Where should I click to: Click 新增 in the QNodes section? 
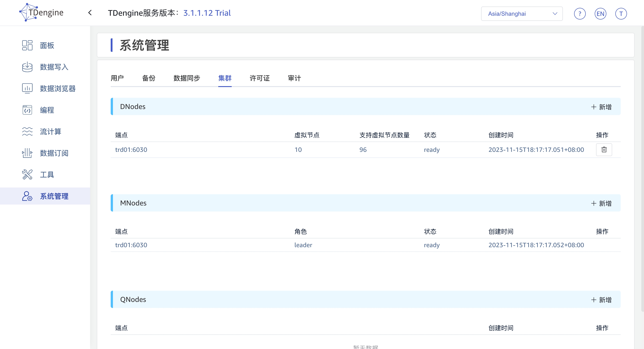pyautogui.click(x=601, y=300)
